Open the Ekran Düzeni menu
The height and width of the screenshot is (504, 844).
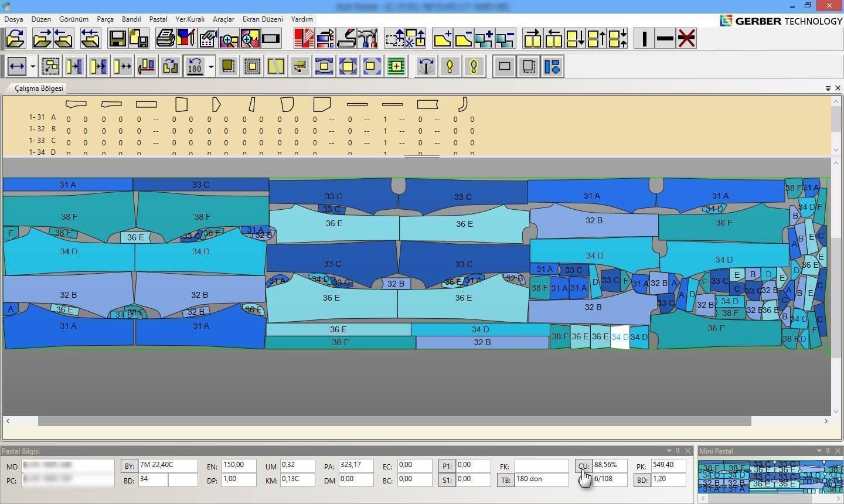click(x=263, y=19)
